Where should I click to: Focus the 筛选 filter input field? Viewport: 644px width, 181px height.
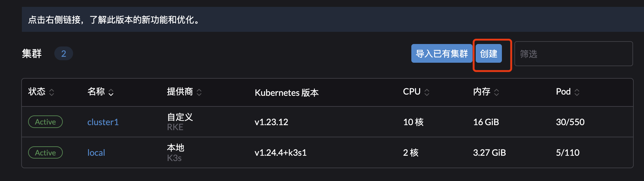[x=573, y=54]
